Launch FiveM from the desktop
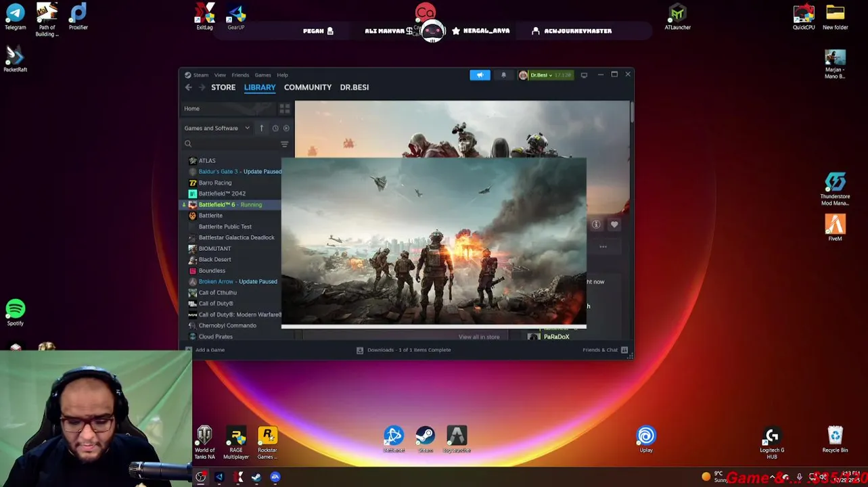The height and width of the screenshot is (487, 868). point(835,228)
